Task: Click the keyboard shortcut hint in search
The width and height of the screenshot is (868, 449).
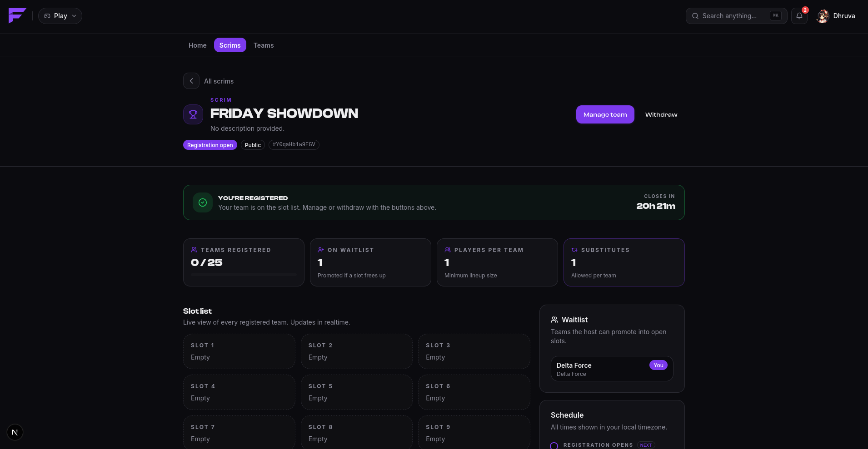Action: (775, 15)
